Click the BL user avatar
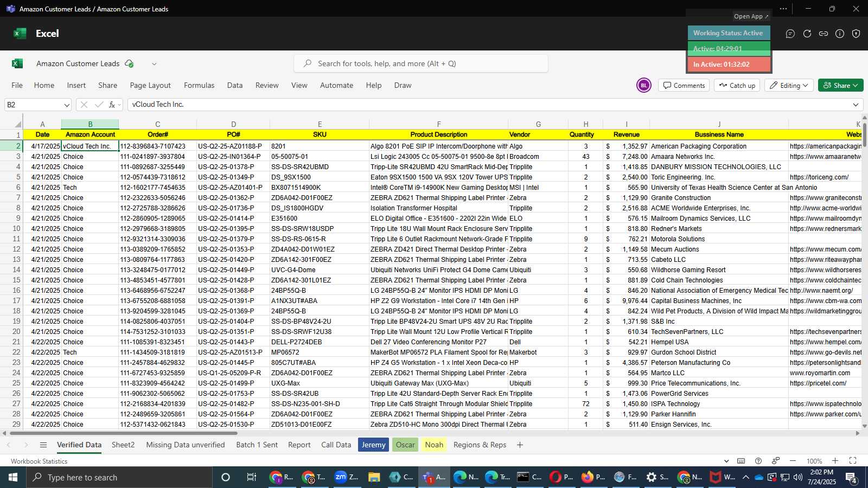The height and width of the screenshot is (488, 868). tap(644, 85)
